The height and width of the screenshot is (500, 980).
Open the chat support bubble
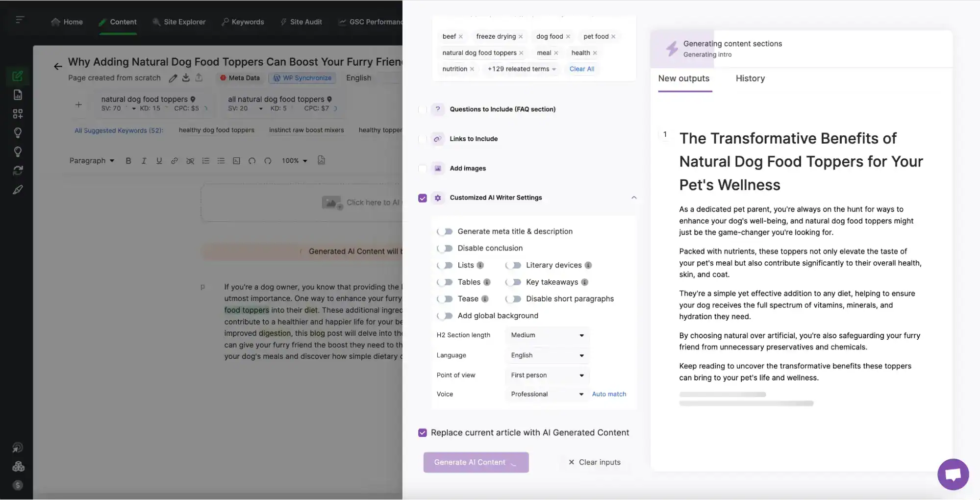(953, 474)
